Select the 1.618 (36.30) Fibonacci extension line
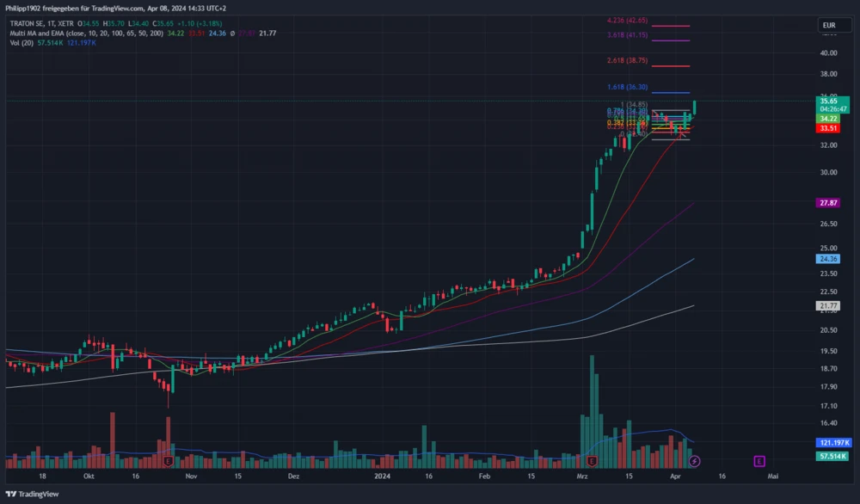Screen dimensions: 860x504 pyautogui.click(x=671, y=92)
